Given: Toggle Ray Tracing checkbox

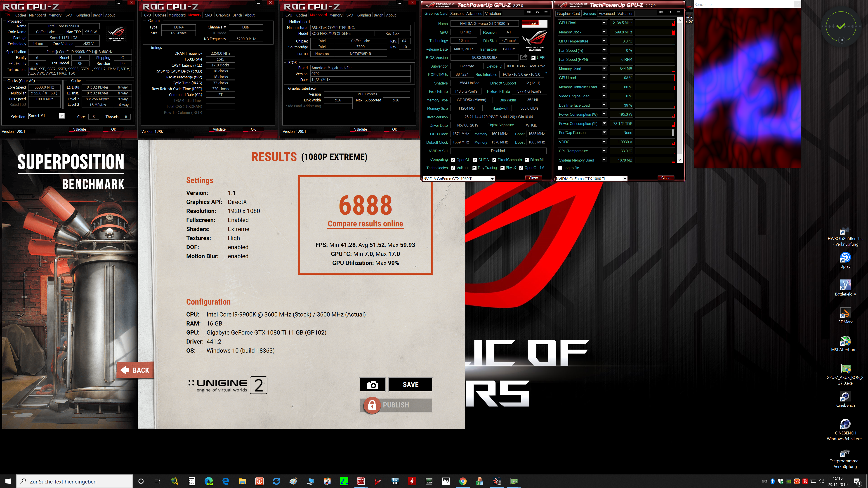Looking at the screenshot, I should (474, 168).
